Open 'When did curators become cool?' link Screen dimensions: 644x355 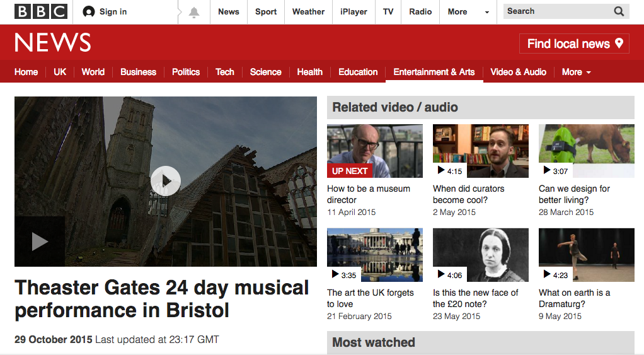469,194
